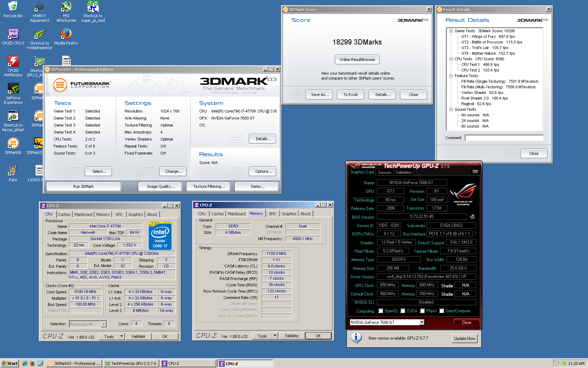Launch 3DMark06 desktop icon
The height and width of the screenshot is (368, 588).
point(13,146)
